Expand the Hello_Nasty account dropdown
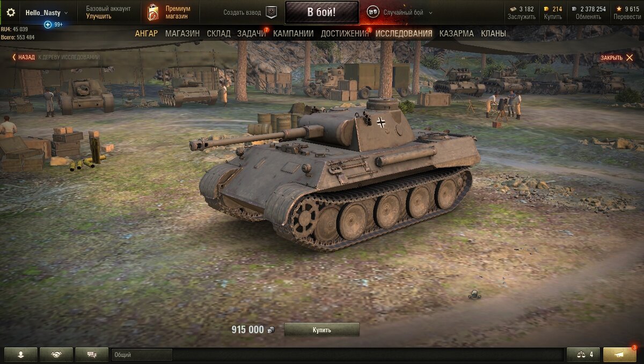The width and height of the screenshot is (644, 364). (x=65, y=13)
